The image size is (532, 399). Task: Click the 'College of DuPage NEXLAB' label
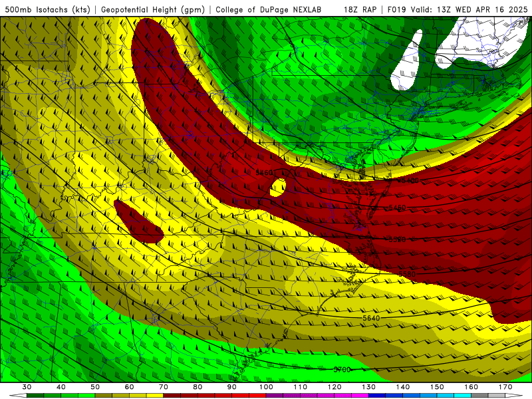(x=269, y=10)
